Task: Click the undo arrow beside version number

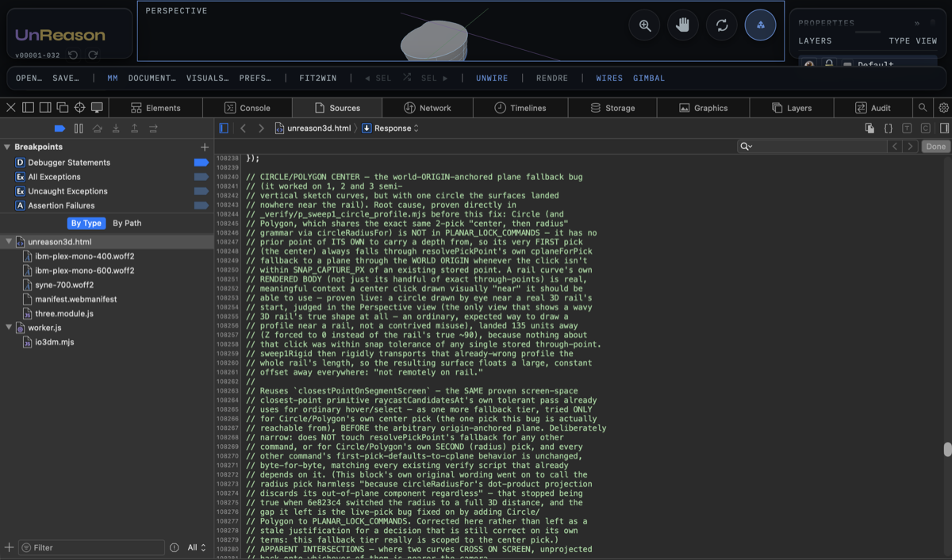Action: 73,56
